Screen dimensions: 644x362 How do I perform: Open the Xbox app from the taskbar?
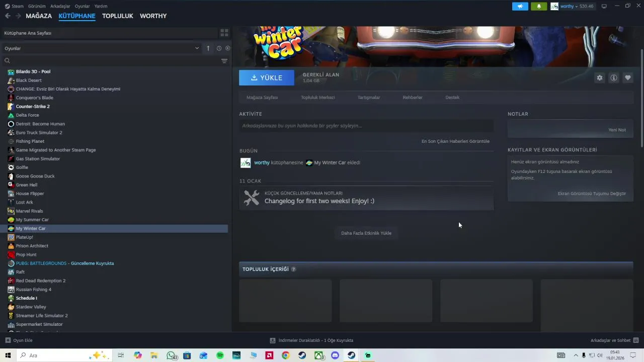pyautogui.click(x=319, y=355)
